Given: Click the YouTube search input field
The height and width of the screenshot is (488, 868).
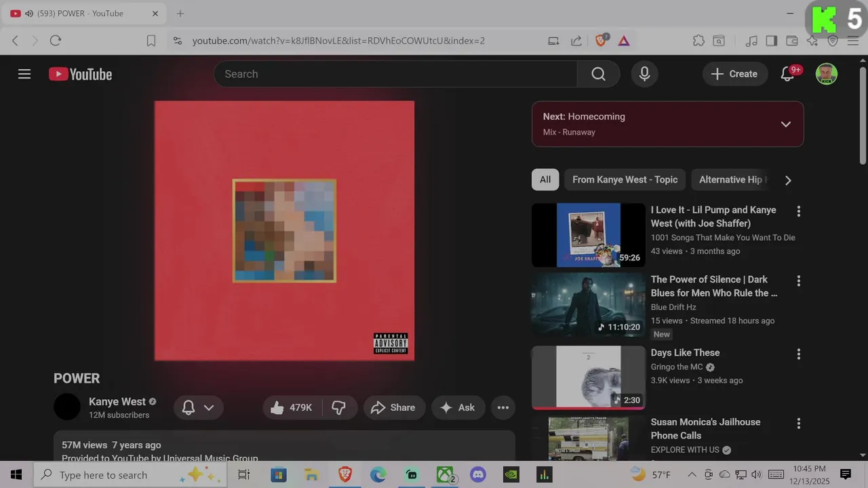Looking at the screenshot, I should pyautogui.click(x=395, y=74).
